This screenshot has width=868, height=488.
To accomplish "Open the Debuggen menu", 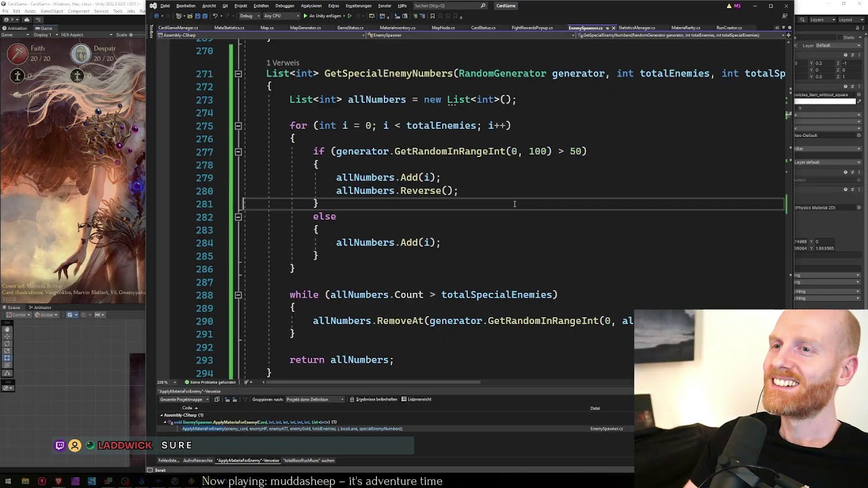I will pos(285,5).
